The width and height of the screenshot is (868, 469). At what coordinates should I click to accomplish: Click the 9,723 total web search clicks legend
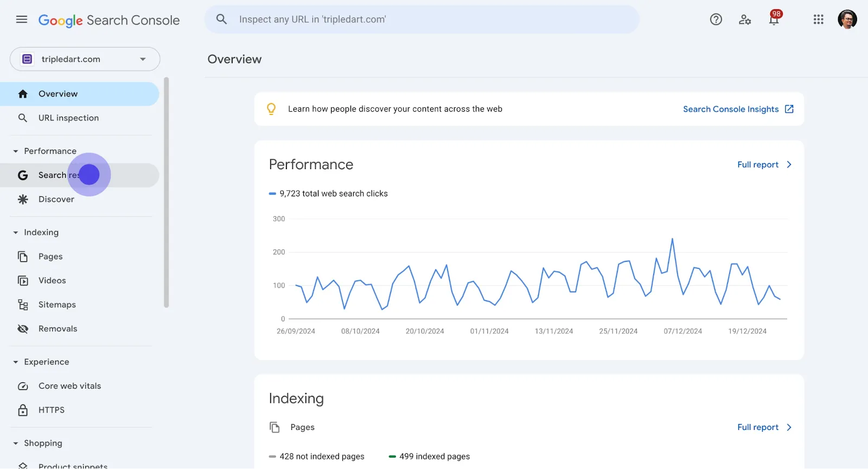tap(329, 194)
